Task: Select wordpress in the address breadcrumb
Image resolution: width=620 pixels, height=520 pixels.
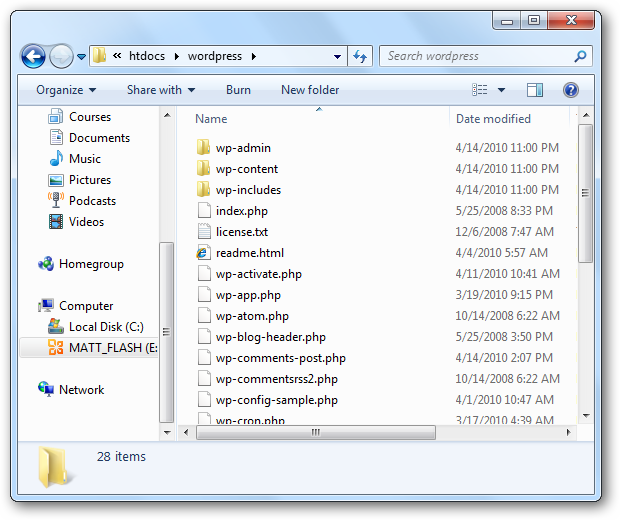Action: 215,56
